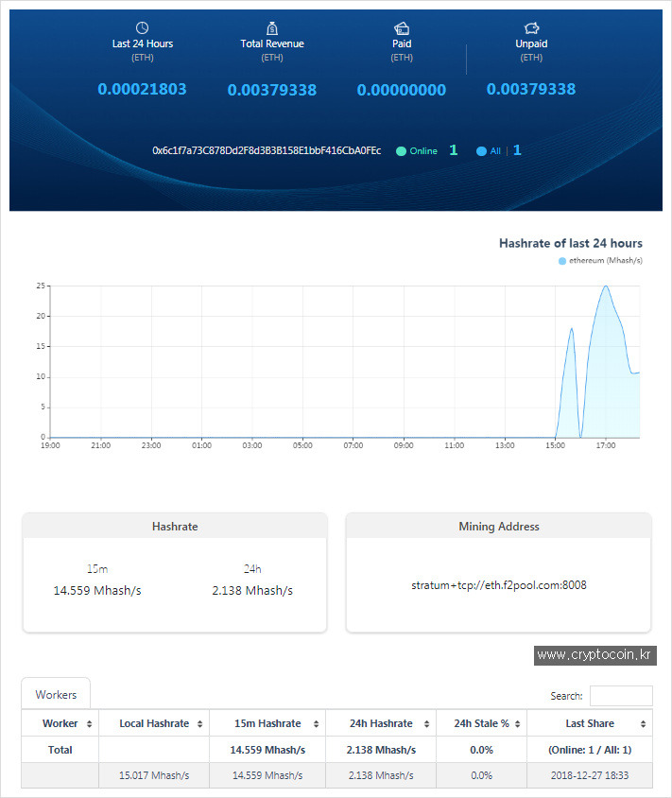
Task: Toggle the ethereum (Mhash/s) chart legend
Action: 601,261
